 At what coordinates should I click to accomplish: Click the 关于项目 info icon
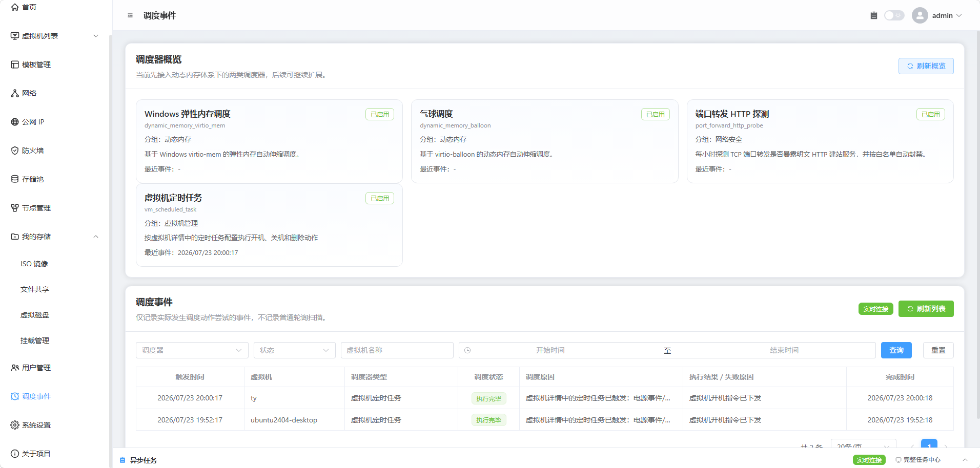pyautogui.click(x=15, y=454)
